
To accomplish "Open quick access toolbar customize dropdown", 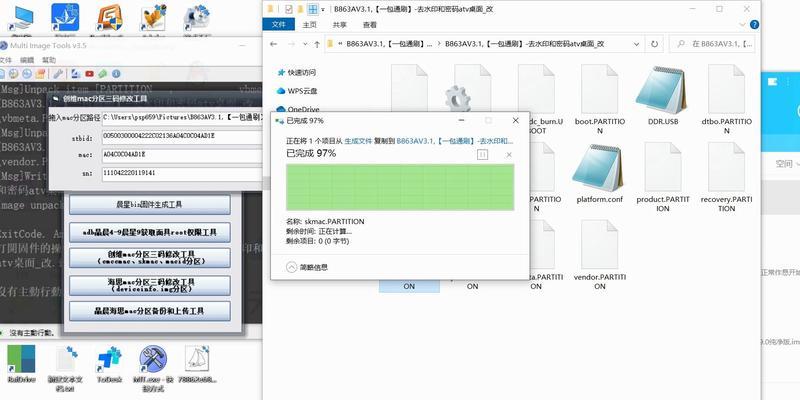I will click(x=323, y=9).
